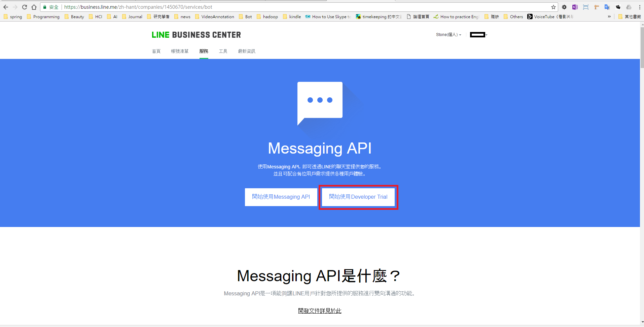
Task: Open the browser home page
Action: (34, 7)
